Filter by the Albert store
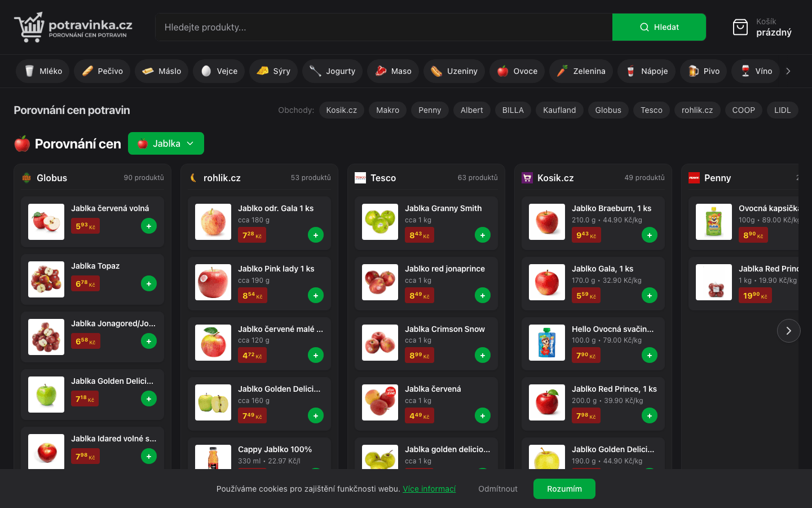This screenshot has height=508, width=812. point(471,110)
